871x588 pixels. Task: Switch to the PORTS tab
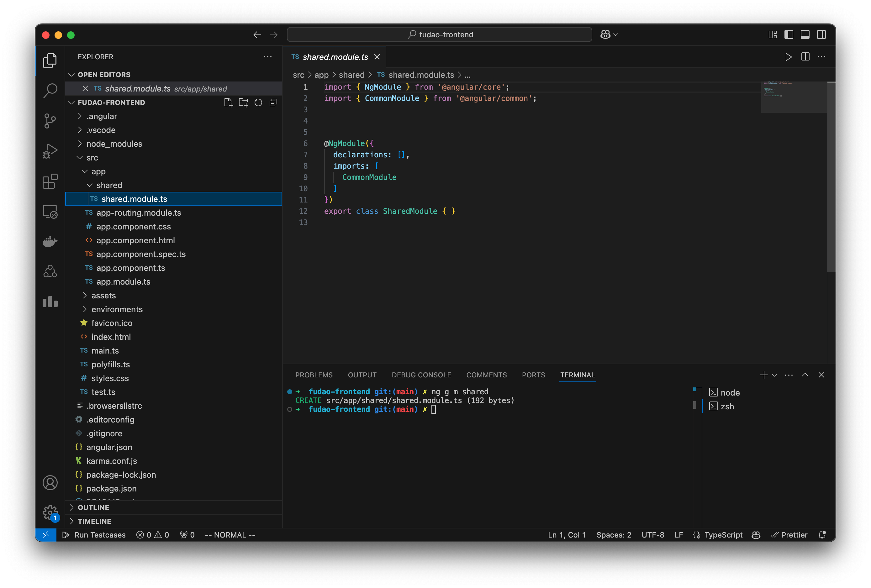533,375
